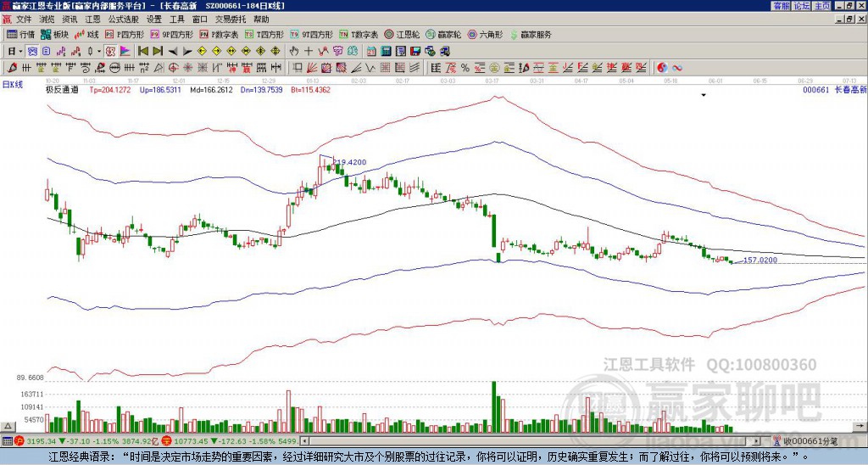Click the 客服 link in title bar
This screenshot has width=868, height=465.
(x=781, y=6)
